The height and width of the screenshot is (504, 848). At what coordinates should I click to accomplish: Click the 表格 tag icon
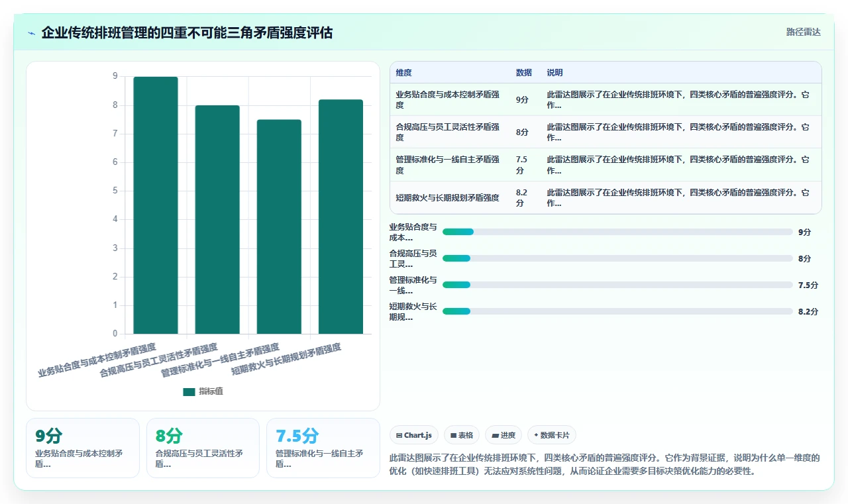click(x=453, y=435)
